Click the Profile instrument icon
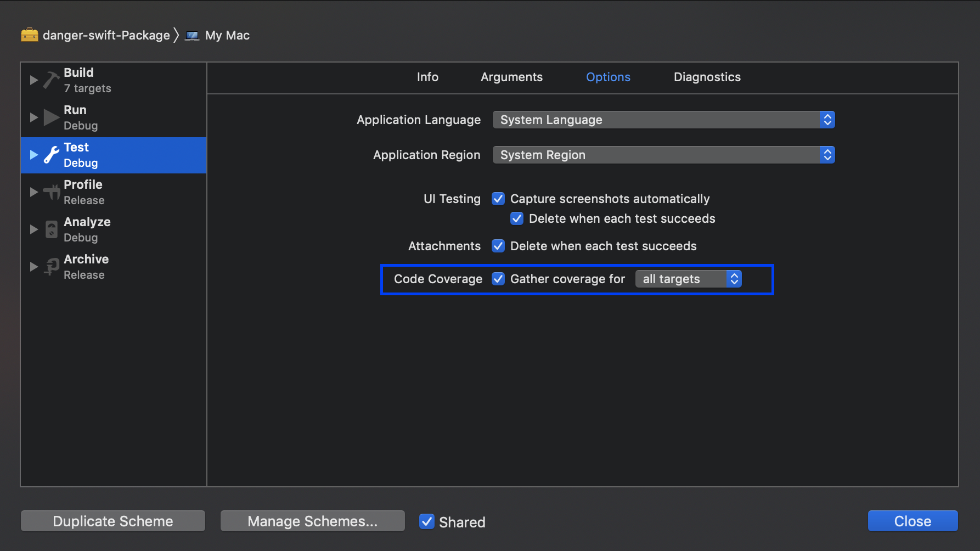Image resolution: width=980 pixels, height=551 pixels. (x=51, y=192)
